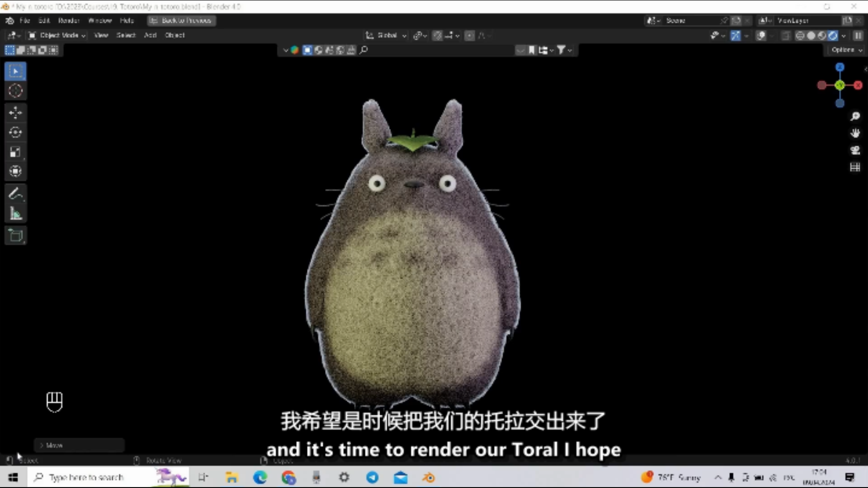Click the red X axis on navigation gizmo

(858, 85)
